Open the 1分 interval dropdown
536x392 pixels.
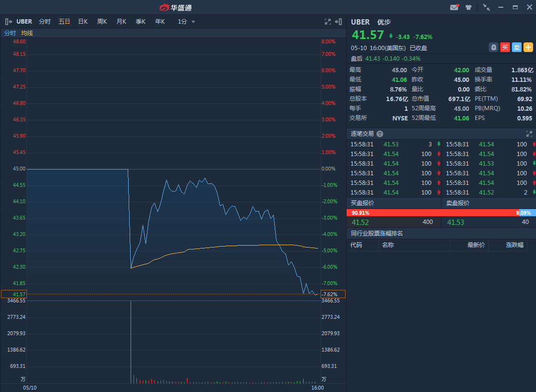click(x=187, y=22)
